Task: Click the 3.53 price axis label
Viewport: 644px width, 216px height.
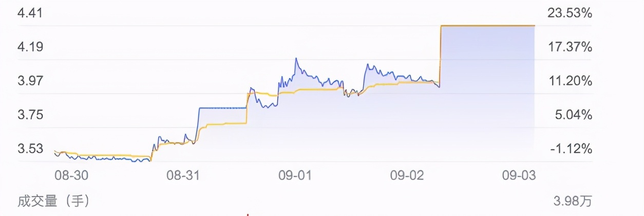Action: [x=30, y=149]
